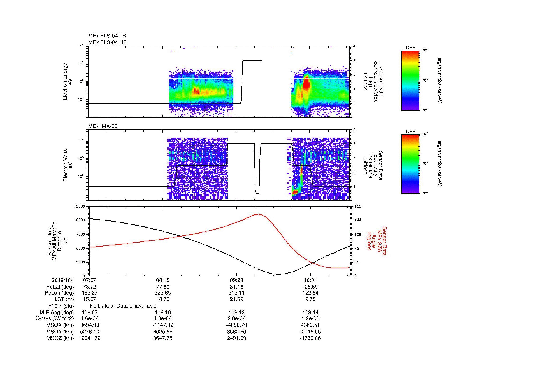Click X-rays value 2.8e-08
The width and height of the screenshot is (555, 392).
tap(236, 318)
